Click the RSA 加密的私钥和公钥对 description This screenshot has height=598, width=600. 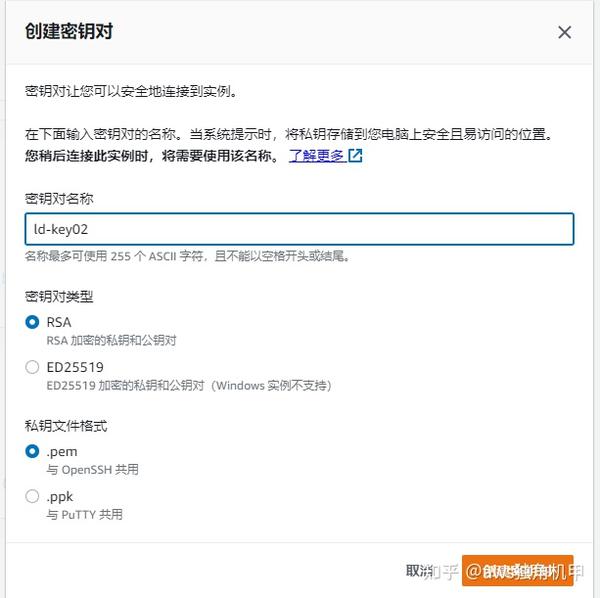(111, 340)
